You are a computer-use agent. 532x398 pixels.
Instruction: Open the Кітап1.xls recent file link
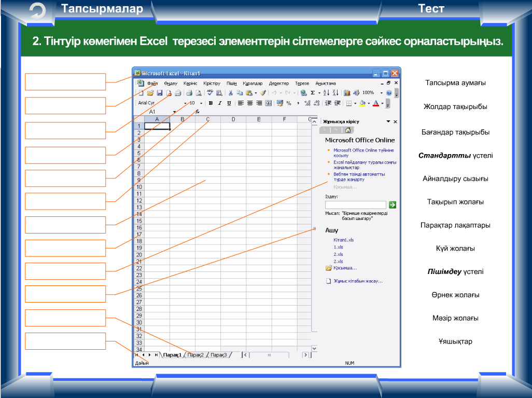point(343,240)
